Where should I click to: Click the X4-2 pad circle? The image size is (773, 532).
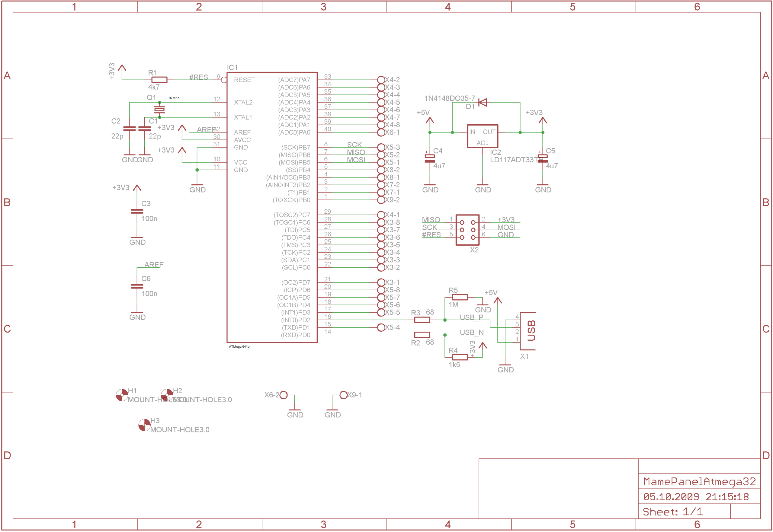381,80
